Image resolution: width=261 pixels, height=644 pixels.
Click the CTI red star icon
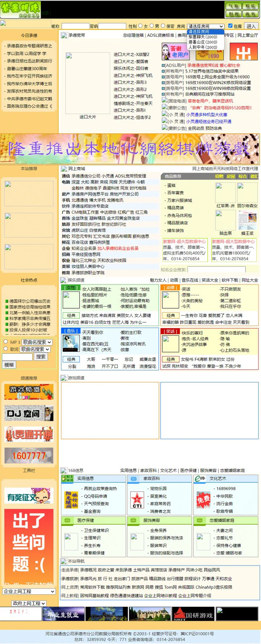137,500
